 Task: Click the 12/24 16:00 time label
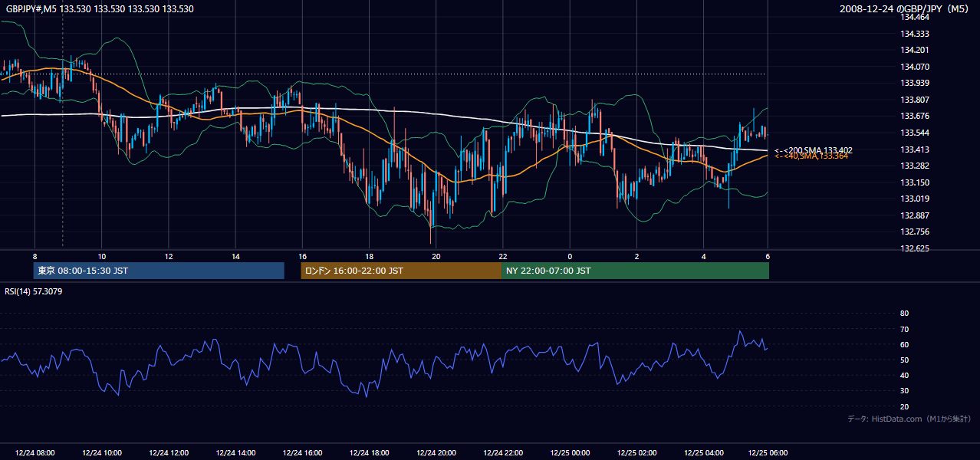[302, 452]
